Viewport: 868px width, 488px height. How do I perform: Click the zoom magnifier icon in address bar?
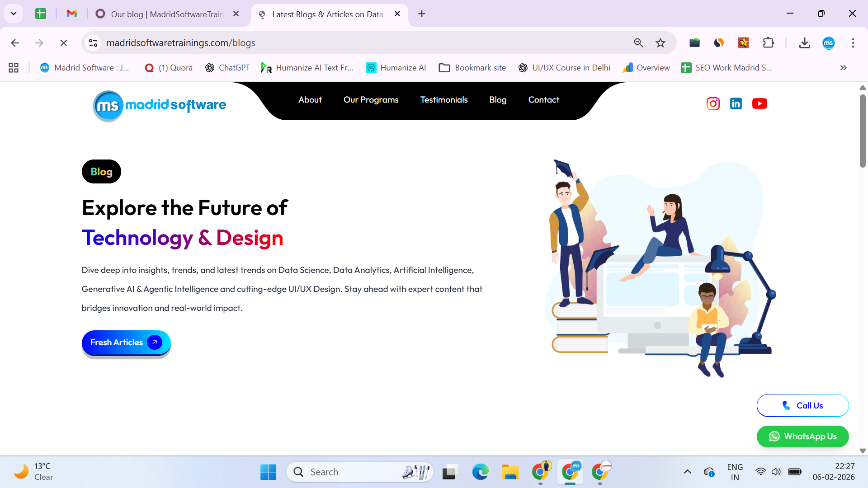[x=638, y=43]
